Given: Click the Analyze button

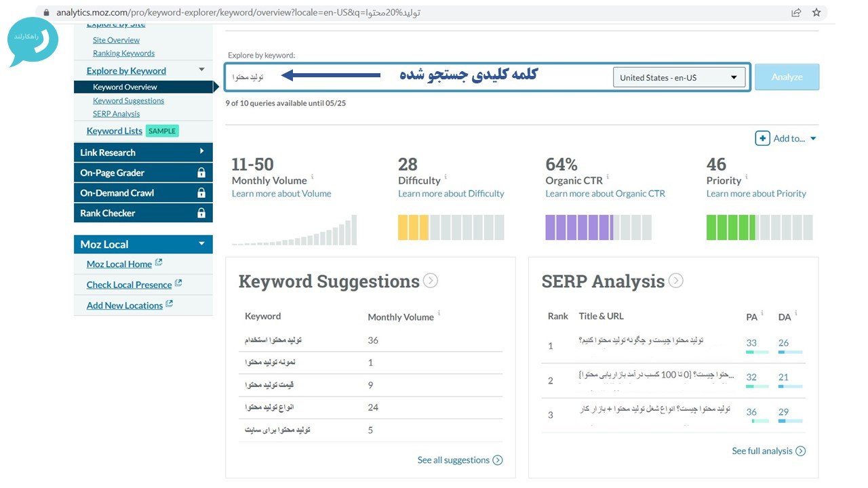Looking at the screenshot, I should coord(787,77).
